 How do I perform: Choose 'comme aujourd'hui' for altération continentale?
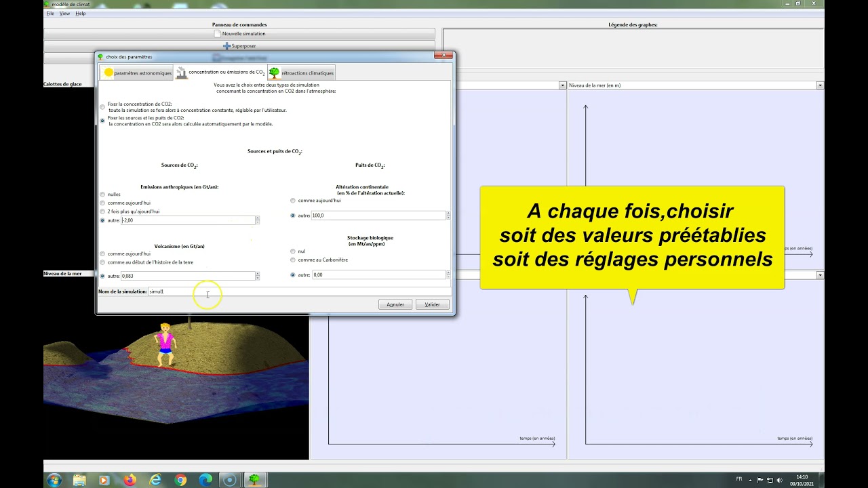(x=293, y=201)
